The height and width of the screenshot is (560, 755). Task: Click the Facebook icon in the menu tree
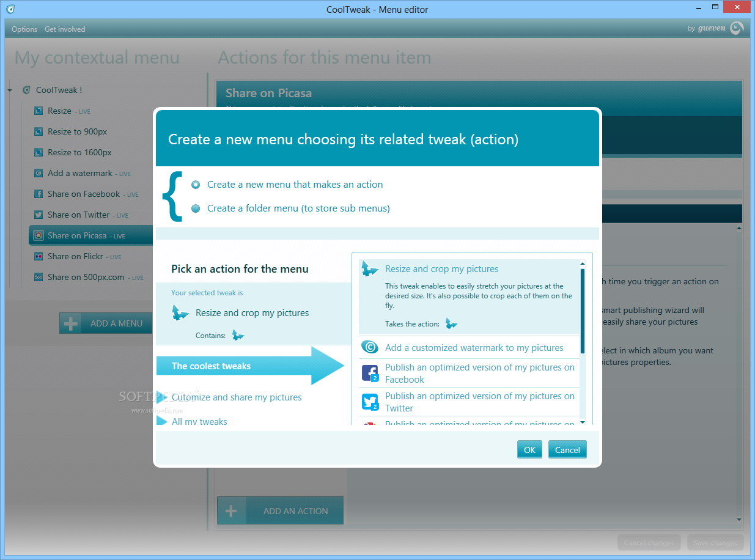point(38,194)
